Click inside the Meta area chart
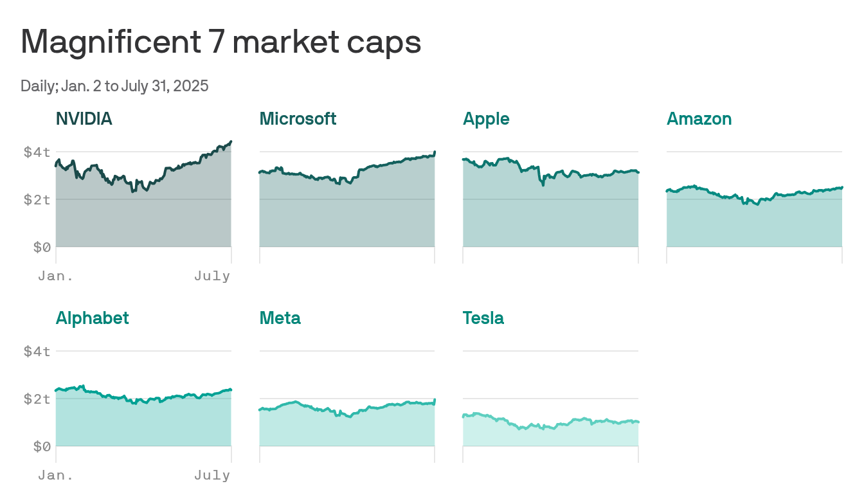The height and width of the screenshot is (504, 864). (347, 428)
